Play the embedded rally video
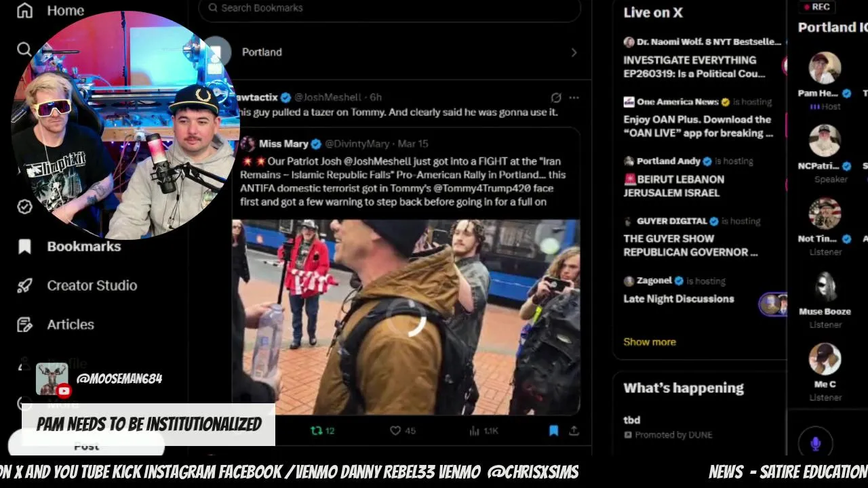 [x=406, y=317]
